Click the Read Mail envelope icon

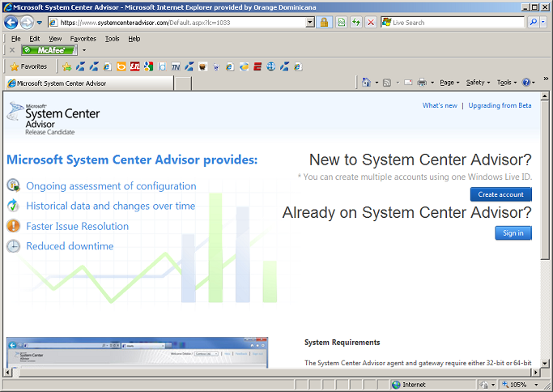point(408,83)
